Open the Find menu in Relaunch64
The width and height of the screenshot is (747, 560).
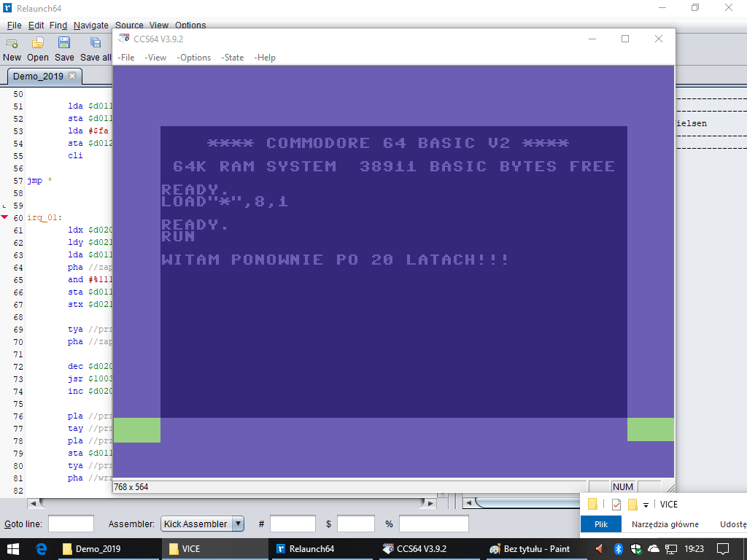tap(58, 26)
